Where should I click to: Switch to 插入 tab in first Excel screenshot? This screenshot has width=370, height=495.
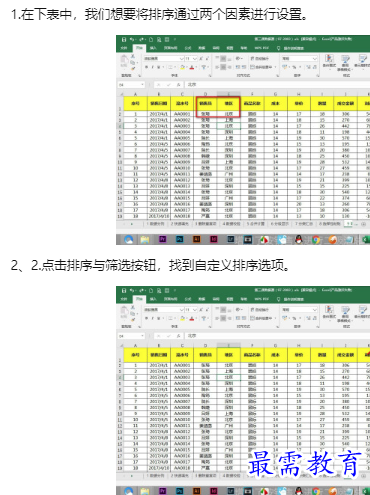tap(153, 48)
